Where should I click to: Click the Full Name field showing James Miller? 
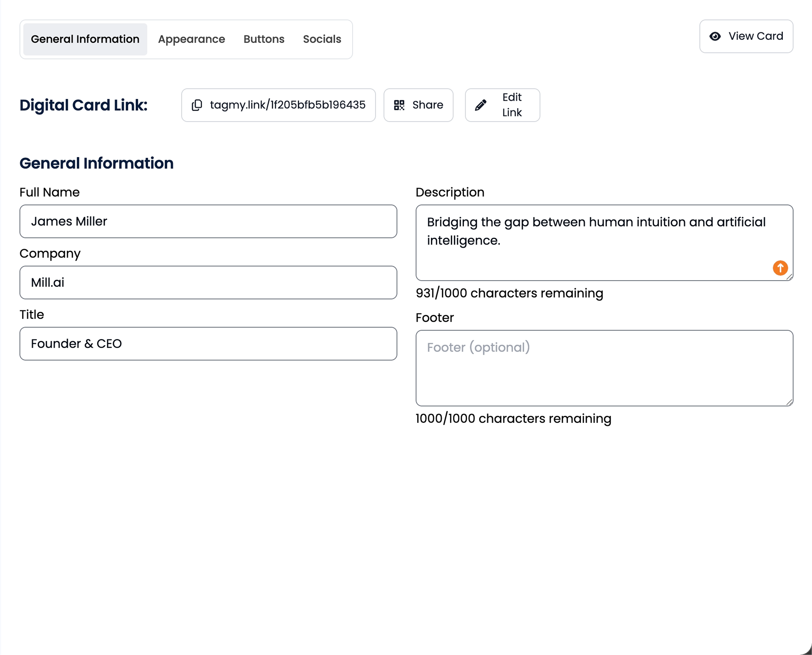point(208,221)
